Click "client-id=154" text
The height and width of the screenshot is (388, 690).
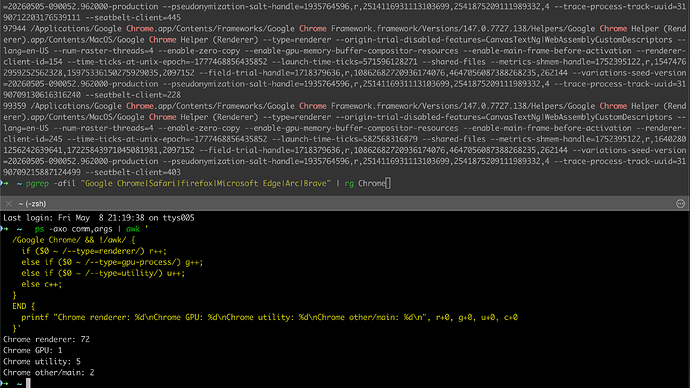pyautogui.click(x=33, y=62)
